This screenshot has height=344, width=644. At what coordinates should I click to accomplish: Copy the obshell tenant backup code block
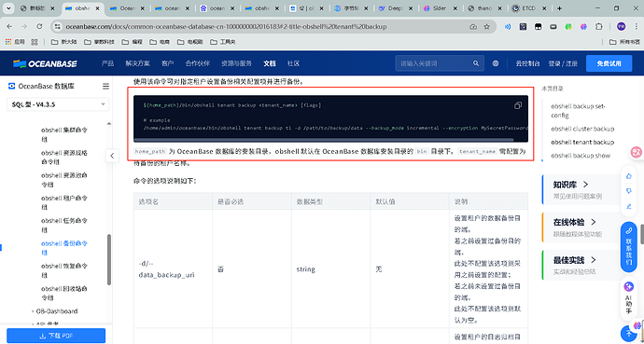point(517,105)
